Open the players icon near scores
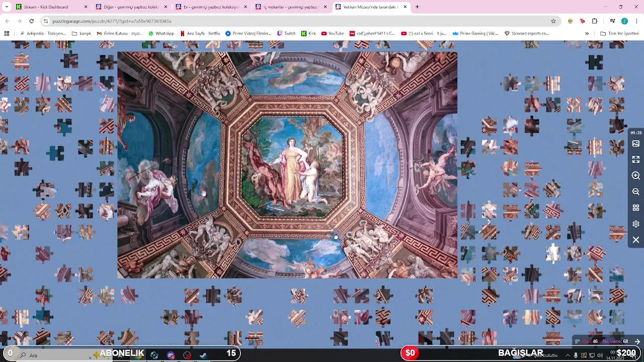 (x=578, y=341)
